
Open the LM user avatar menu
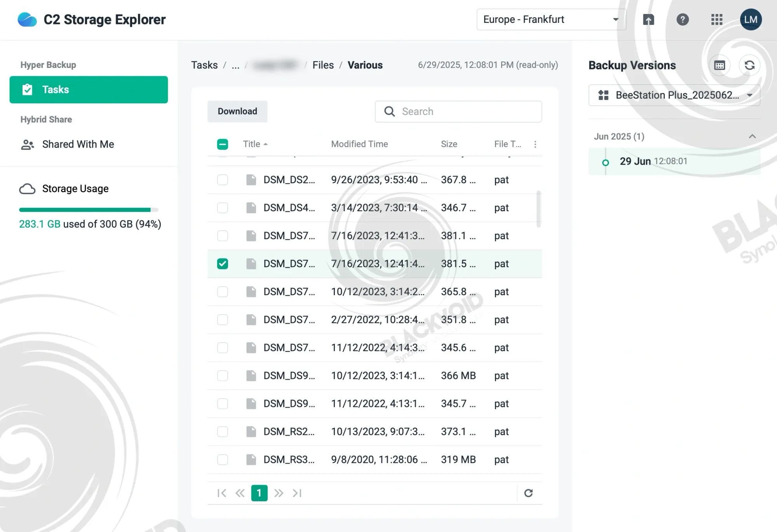click(751, 19)
